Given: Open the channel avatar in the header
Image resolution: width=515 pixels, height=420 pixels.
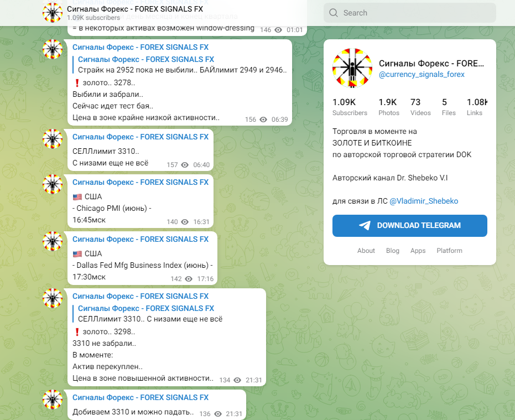Looking at the screenshot, I should (53, 13).
